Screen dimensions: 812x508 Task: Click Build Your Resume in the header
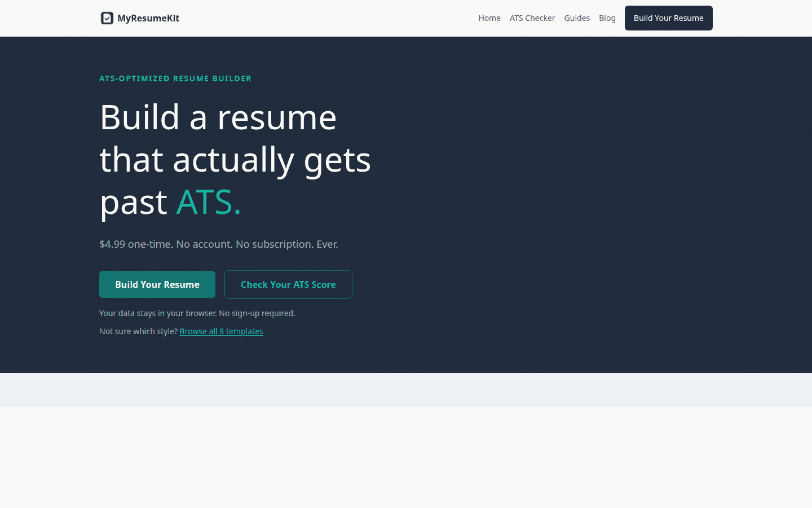pos(668,18)
